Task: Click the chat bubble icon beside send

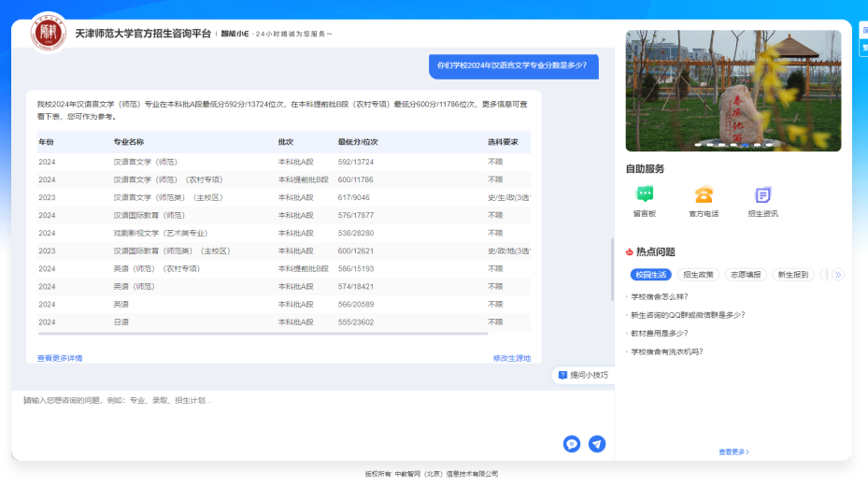Action: tap(572, 444)
